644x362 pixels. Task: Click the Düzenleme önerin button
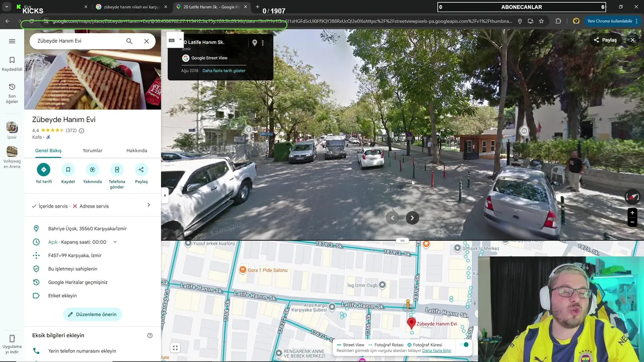[x=93, y=314]
